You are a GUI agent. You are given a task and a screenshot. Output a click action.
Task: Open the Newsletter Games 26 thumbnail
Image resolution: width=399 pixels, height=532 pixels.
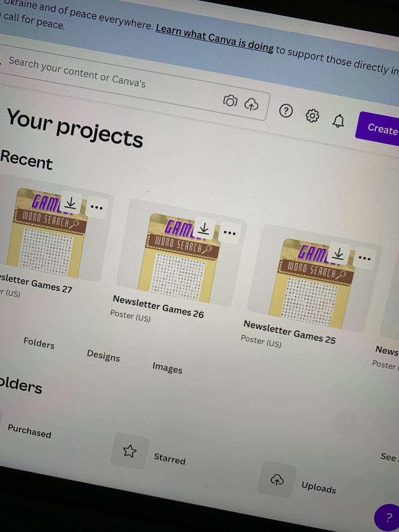point(184,253)
